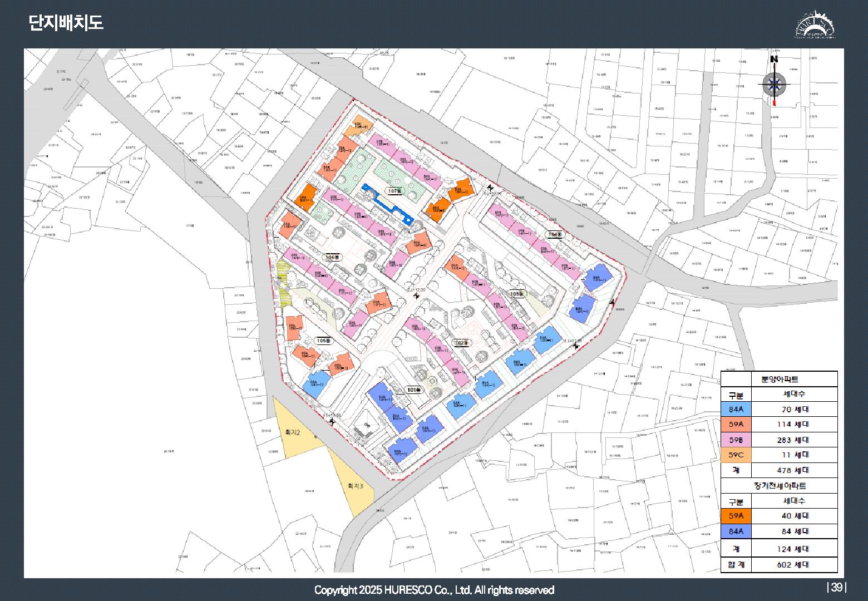Click the 합 계 row label

tap(736, 565)
